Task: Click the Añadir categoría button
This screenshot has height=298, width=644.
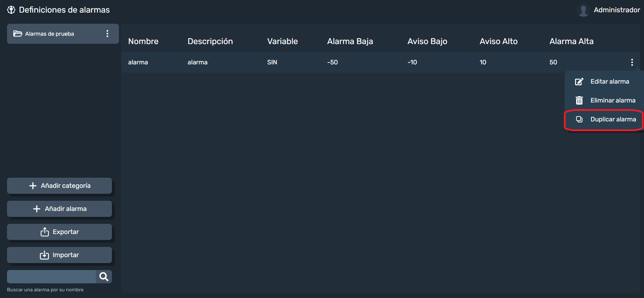Action: coord(59,186)
